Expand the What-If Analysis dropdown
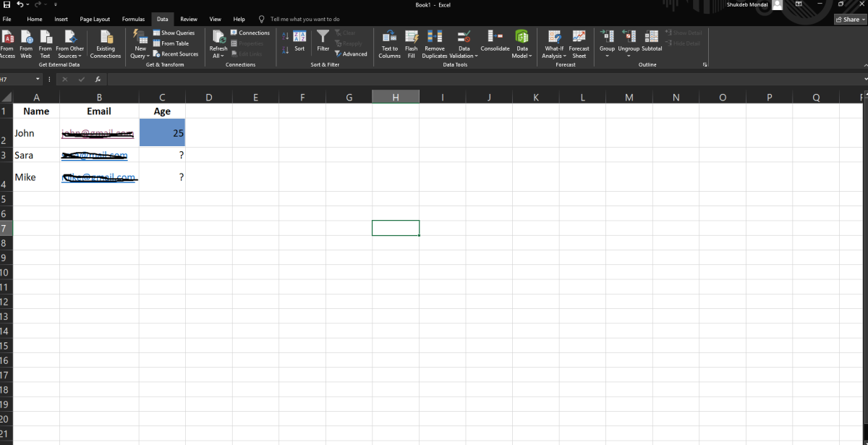Viewport: 868px width, 445px height. click(x=554, y=56)
